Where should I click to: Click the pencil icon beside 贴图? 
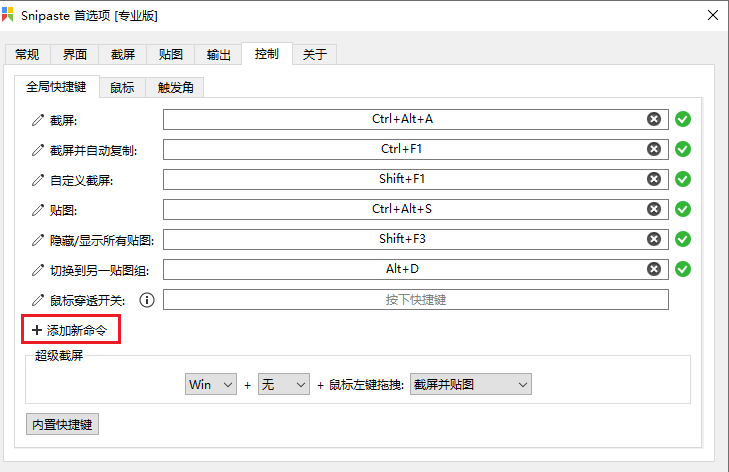coord(38,210)
